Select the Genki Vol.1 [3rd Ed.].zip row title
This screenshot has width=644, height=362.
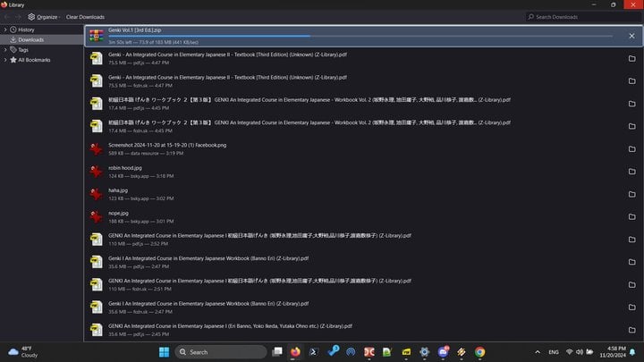coord(135,30)
